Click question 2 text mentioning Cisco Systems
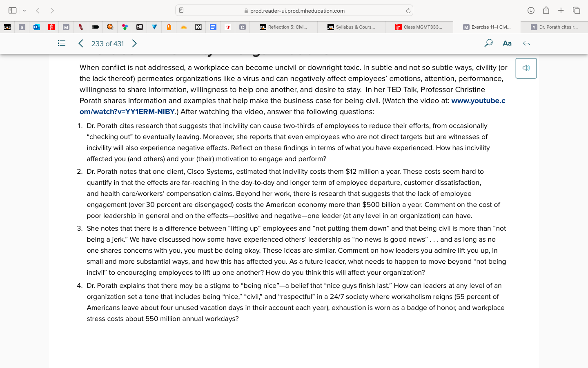Viewport: 588px width, 368px height. (293, 193)
